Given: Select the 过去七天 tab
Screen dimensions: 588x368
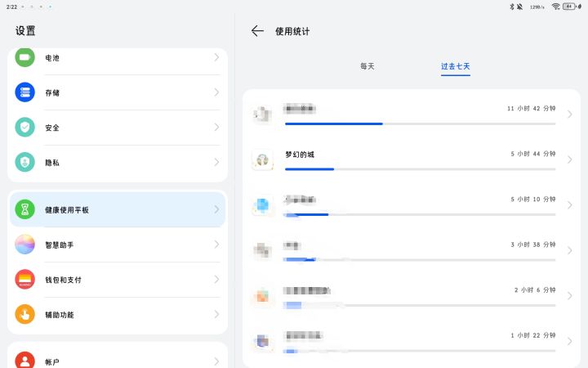Looking at the screenshot, I should tap(456, 66).
